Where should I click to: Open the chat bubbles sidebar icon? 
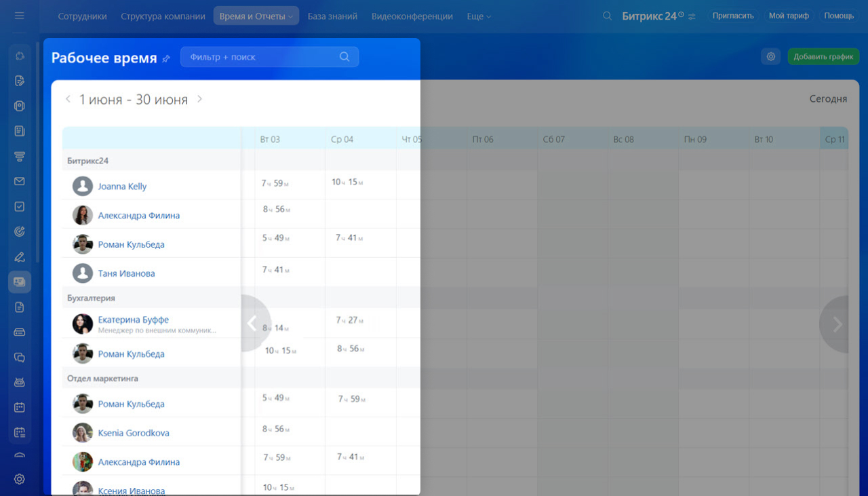pos(20,357)
